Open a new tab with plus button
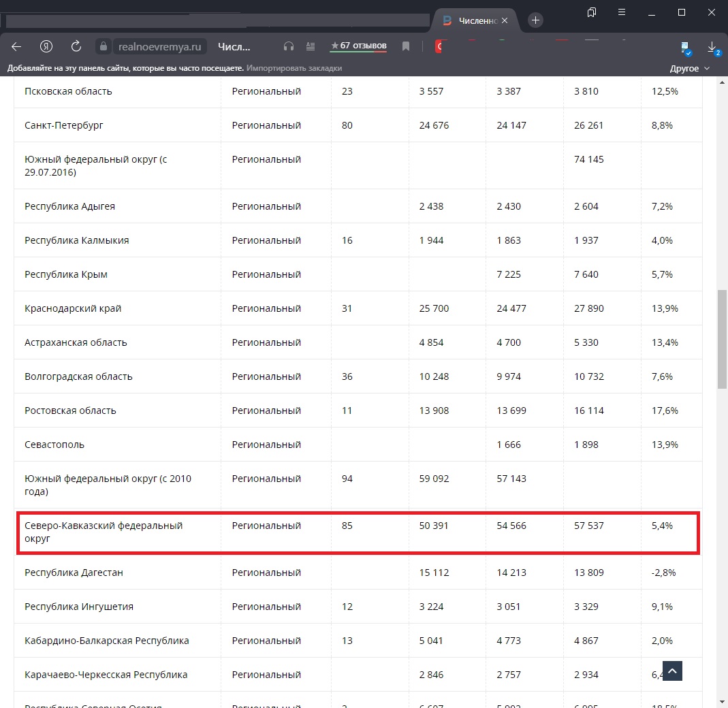728x708 pixels. [x=535, y=20]
